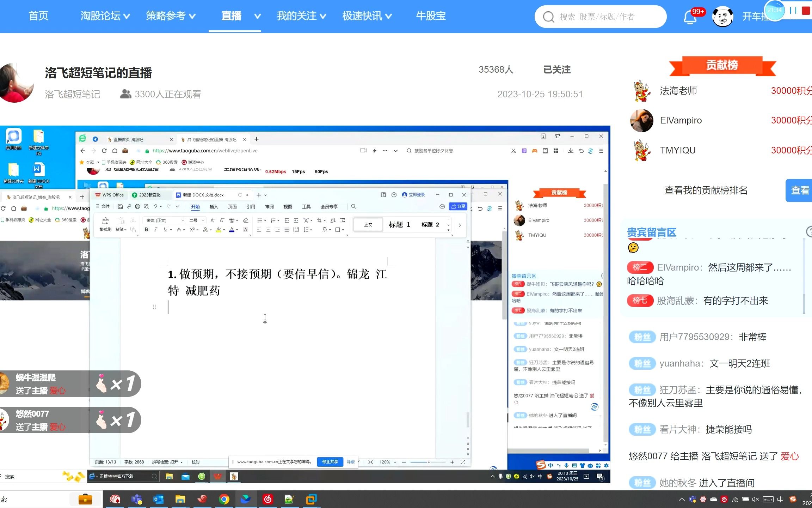Toggle italic formatting in WPS

155,230
